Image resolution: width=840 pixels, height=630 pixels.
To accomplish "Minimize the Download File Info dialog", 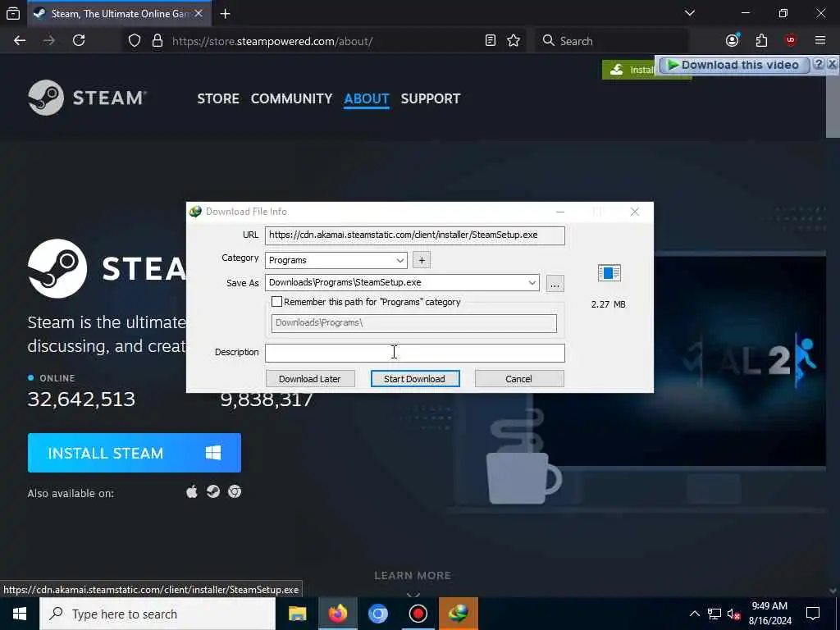I will [x=559, y=212].
